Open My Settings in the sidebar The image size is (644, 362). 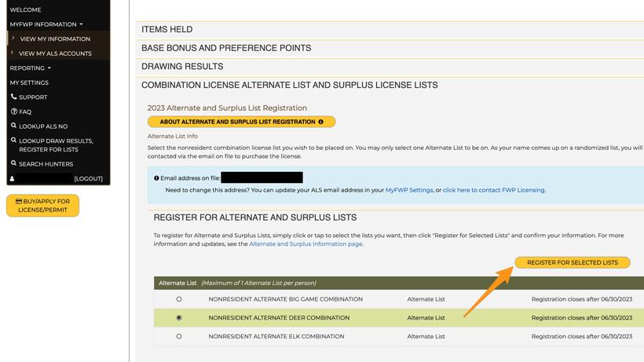click(x=29, y=82)
